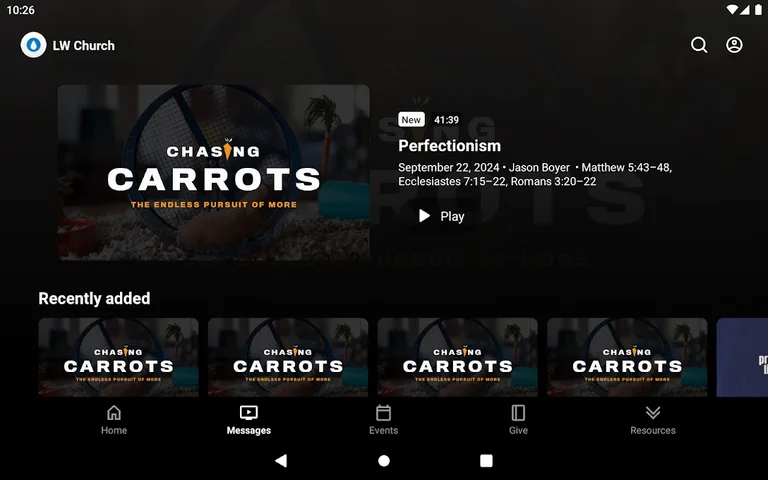Open the Events calendar tab
The width and height of the screenshot is (768, 480).
383,420
